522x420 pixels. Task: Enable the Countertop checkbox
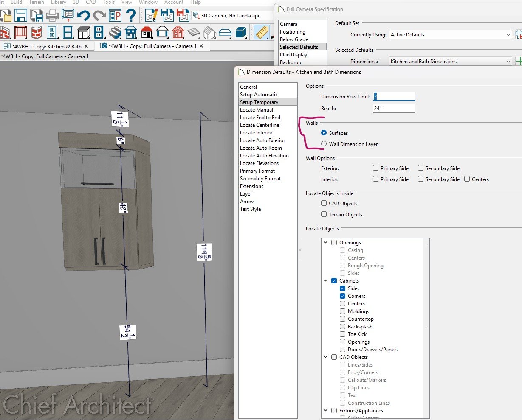click(x=343, y=319)
